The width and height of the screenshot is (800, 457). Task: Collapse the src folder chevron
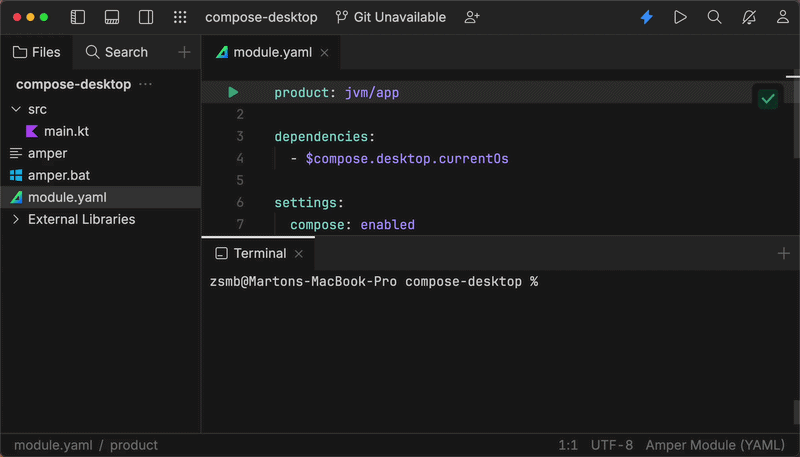click(x=16, y=109)
